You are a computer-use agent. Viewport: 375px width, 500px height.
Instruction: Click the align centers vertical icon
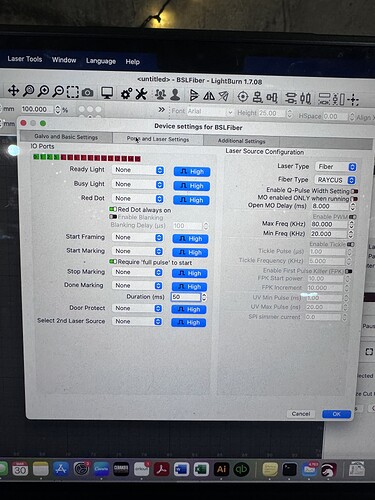(x=257, y=97)
